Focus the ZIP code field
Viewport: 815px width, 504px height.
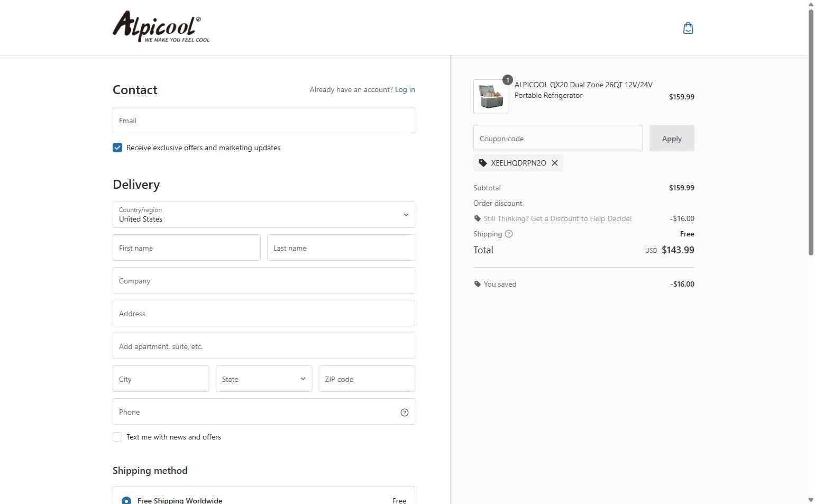pyautogui.click(x=367, y=379)
